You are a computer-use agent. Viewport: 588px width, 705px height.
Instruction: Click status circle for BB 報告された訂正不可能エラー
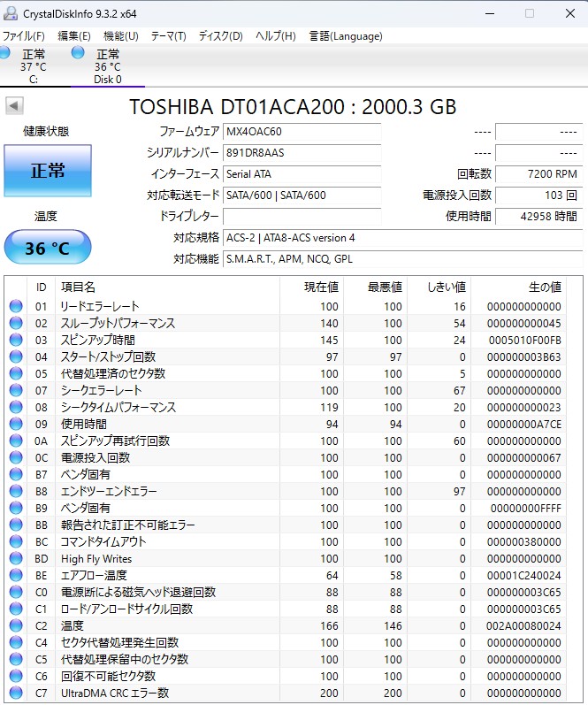click(16, 525)
